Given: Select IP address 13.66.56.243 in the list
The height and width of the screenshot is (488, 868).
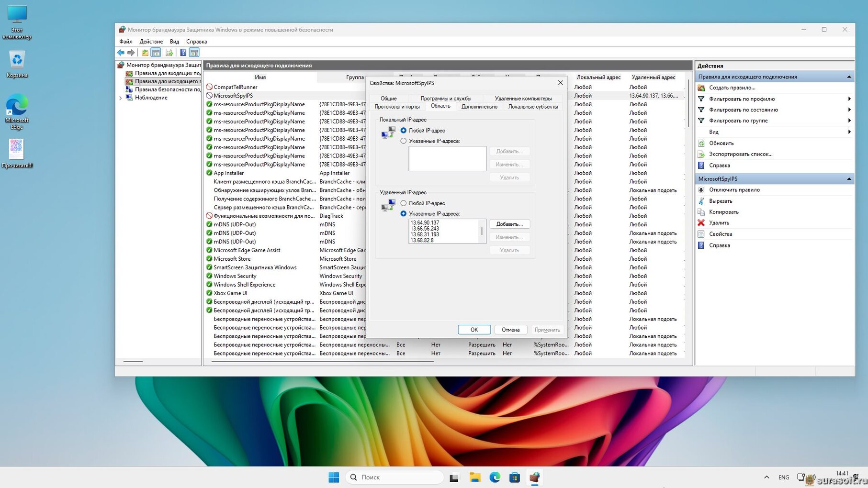Looking at the screenshot, I should click(x=425, y=229).
